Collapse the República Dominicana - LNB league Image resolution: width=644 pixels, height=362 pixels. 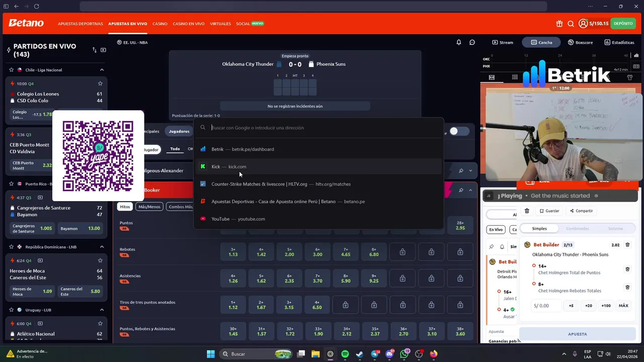[102, 247]
